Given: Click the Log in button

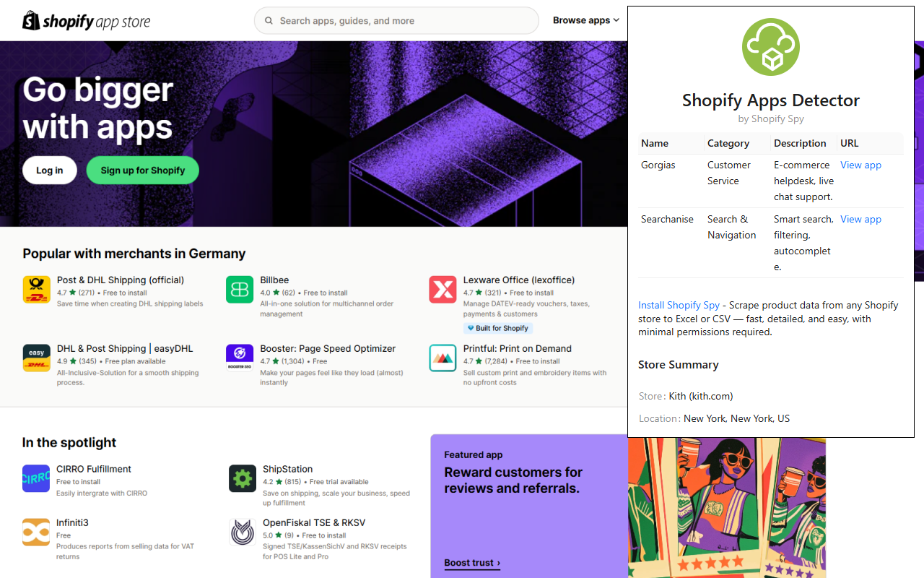Looking at the screenshot, I should tap(49, 170).
